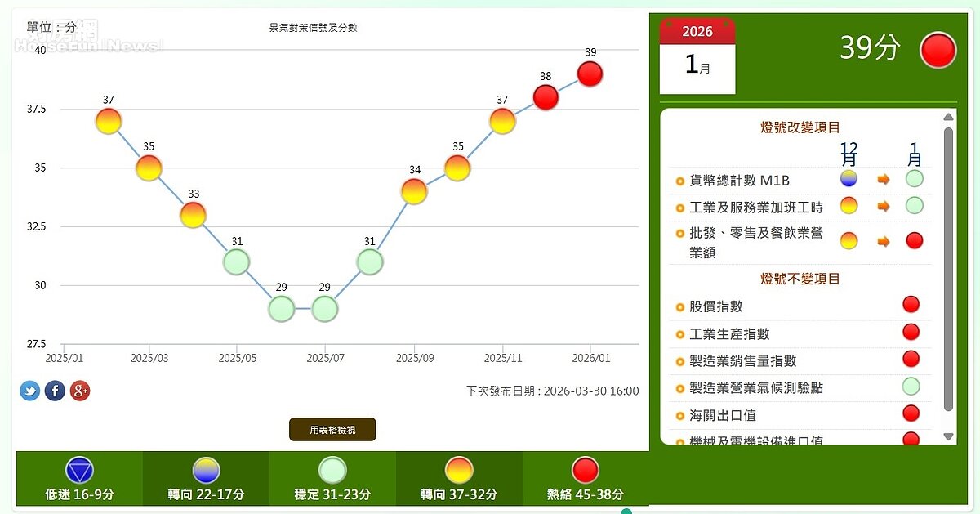Click the red light beside 海關出口值
980x514 pixels.
click(911, 413)
